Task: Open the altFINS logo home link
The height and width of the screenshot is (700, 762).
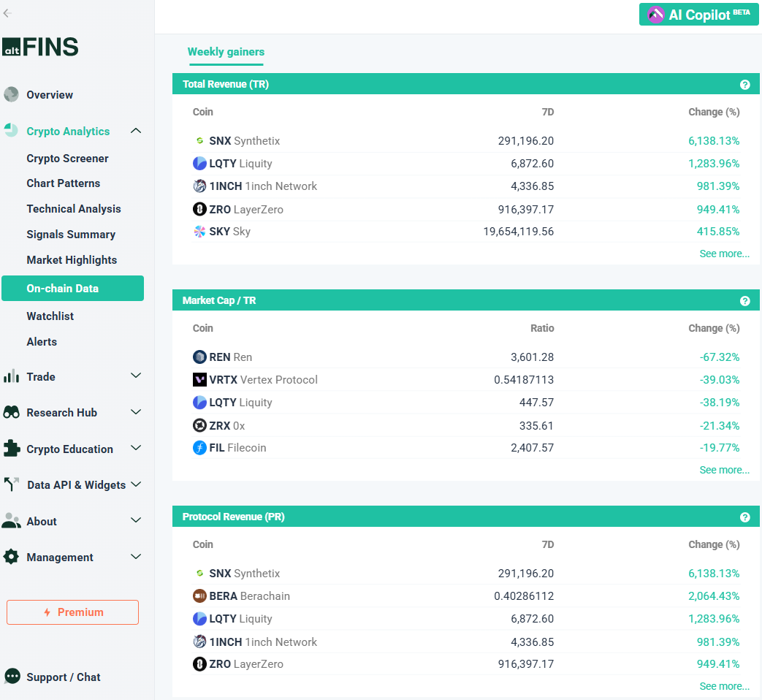Action: [x=40, y=47]
